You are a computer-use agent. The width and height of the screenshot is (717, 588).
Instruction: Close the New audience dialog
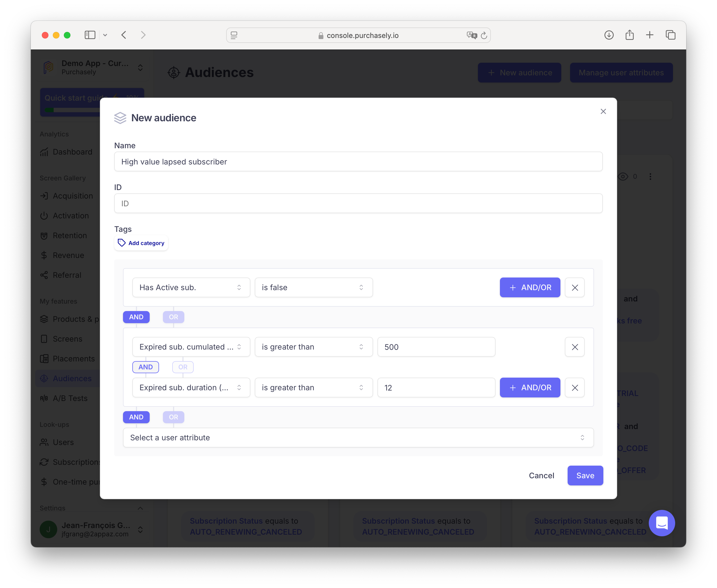[603, 111]
